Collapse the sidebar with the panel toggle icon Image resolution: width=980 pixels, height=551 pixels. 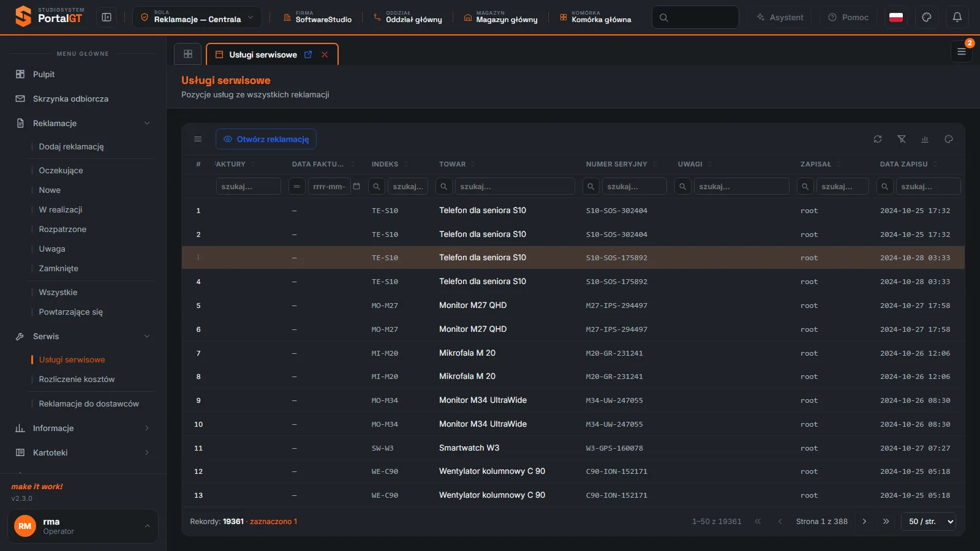pyautogui.click(x=107, y=17)
